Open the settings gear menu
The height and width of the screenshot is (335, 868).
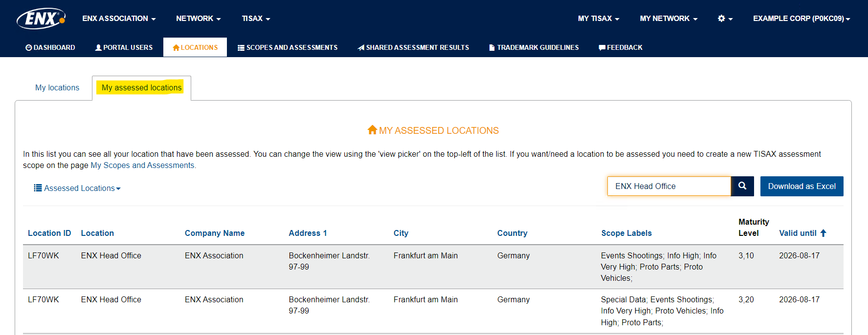tap(725, 19)
